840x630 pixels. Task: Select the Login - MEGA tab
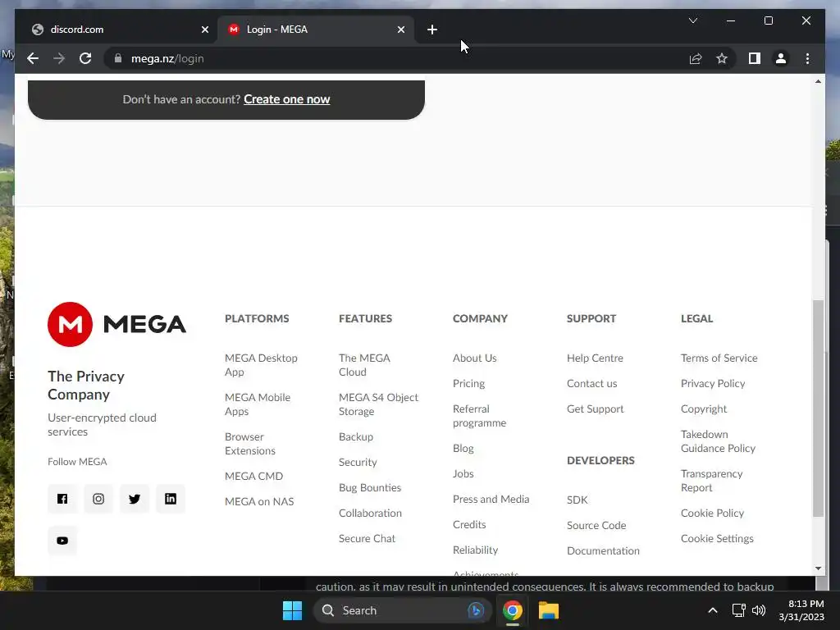point(316,30)
